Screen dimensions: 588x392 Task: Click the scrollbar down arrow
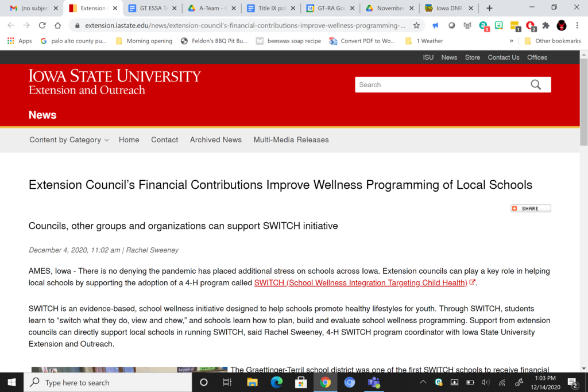584,369
